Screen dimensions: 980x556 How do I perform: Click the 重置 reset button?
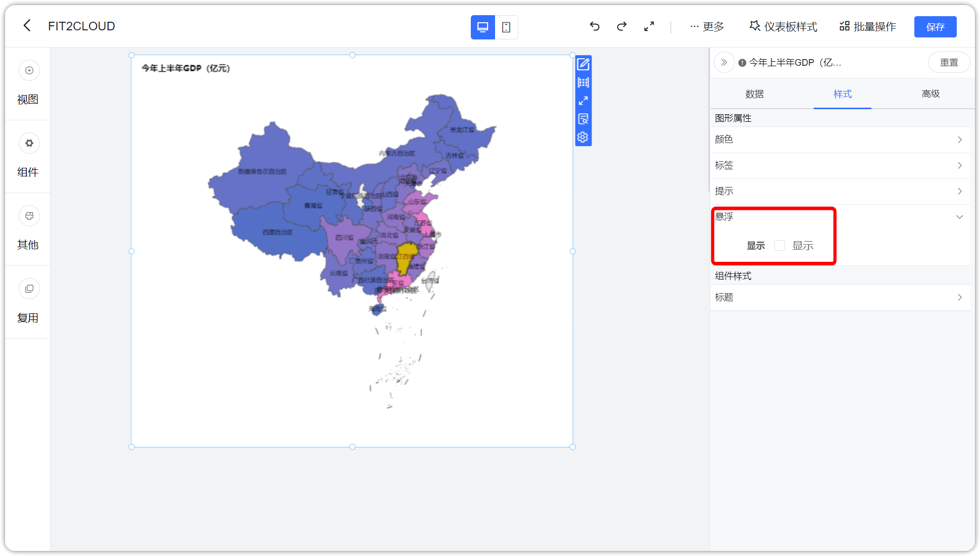(949, 62)
